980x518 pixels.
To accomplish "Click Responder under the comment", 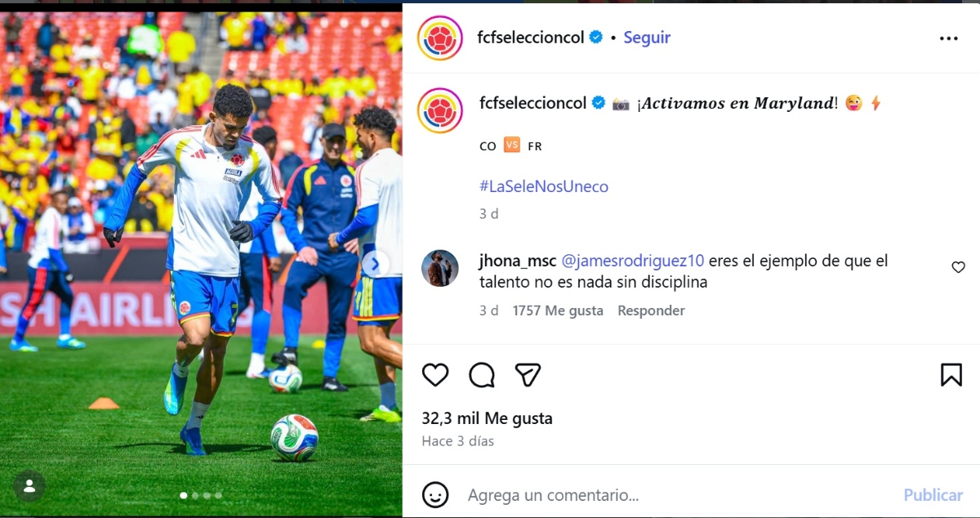I will [651, 310].
